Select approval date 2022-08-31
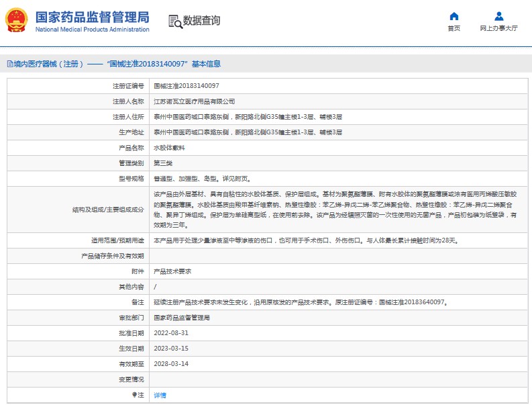This screenshot has height=405, width=532. (171, 333)
